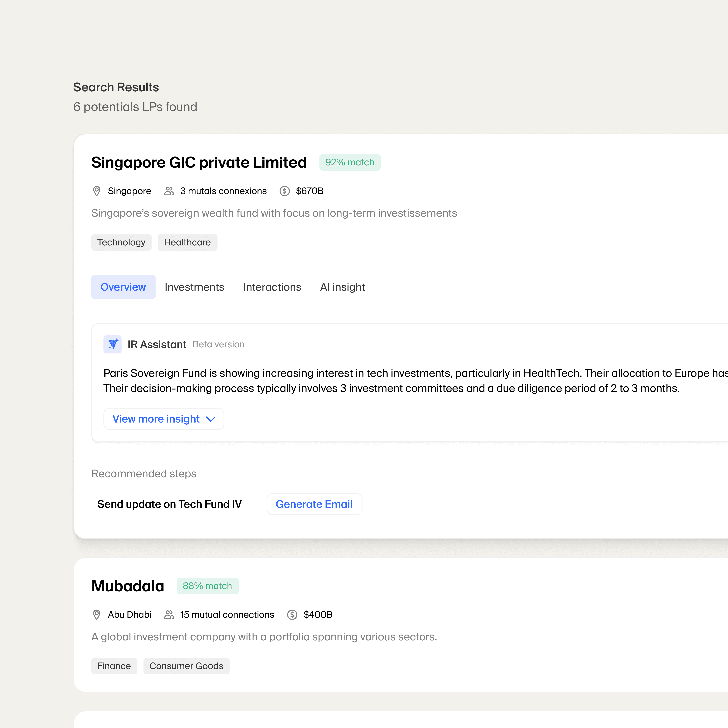Click the 6 potentials LPs found text
Image resolution: width=728 pixels, height=728 pixels.
135,107
